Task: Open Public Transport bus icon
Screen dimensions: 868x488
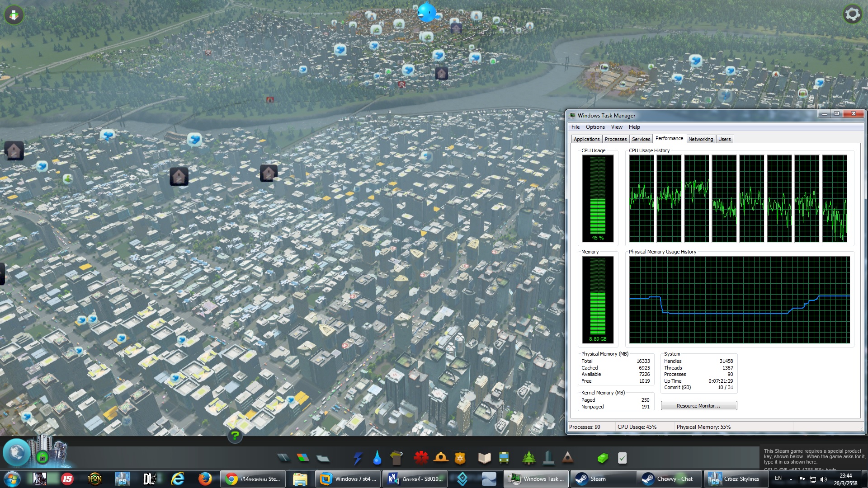Action: pos(504,458)
